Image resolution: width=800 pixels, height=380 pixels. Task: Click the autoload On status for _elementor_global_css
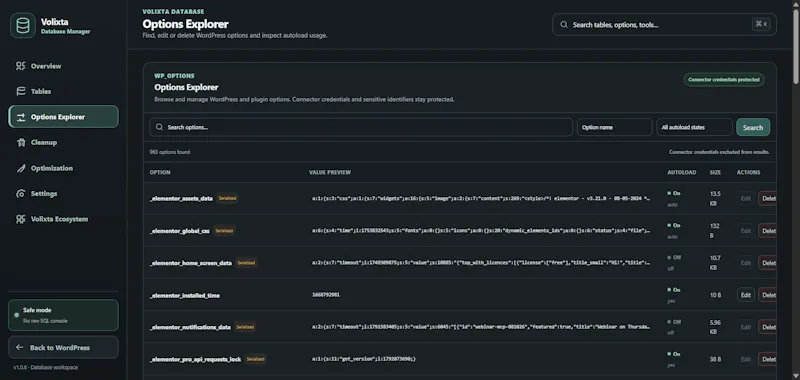click(x=673, y=225)
